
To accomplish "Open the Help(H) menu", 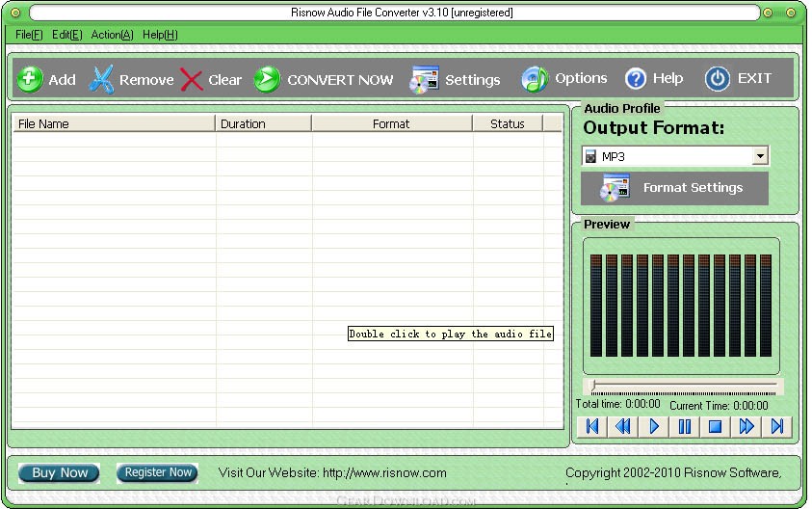I will 160,35.
